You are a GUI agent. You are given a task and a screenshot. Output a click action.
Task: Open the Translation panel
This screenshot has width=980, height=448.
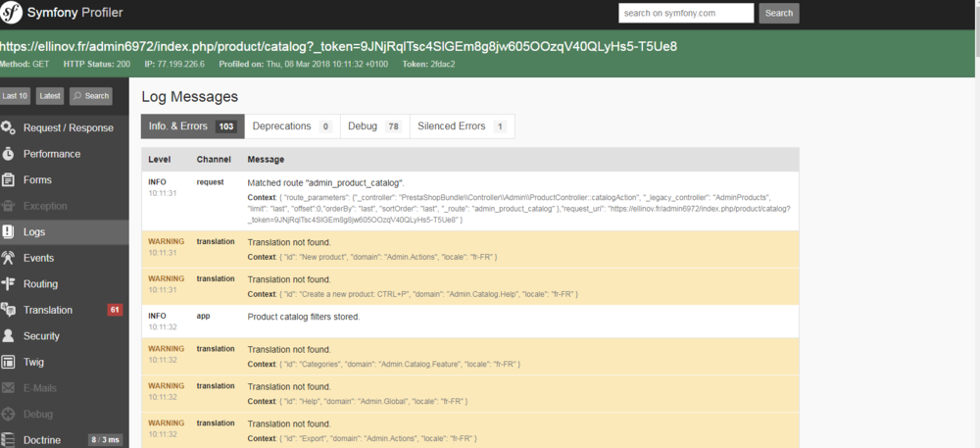tap(65, 310)
